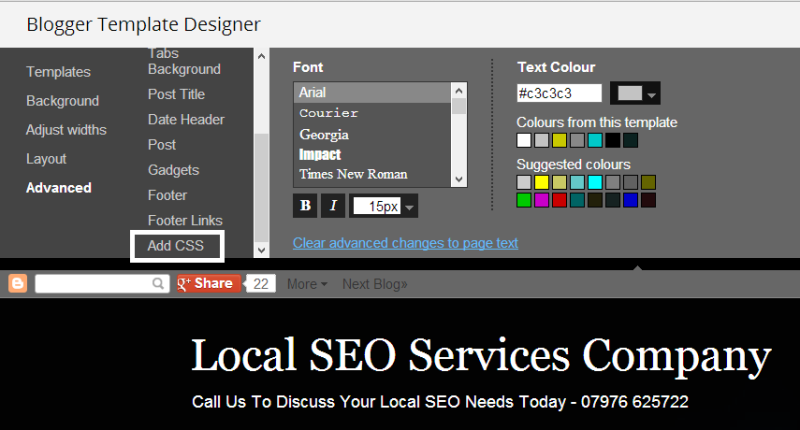Click Clear advanced changes to page text

[x=405, y=243]
